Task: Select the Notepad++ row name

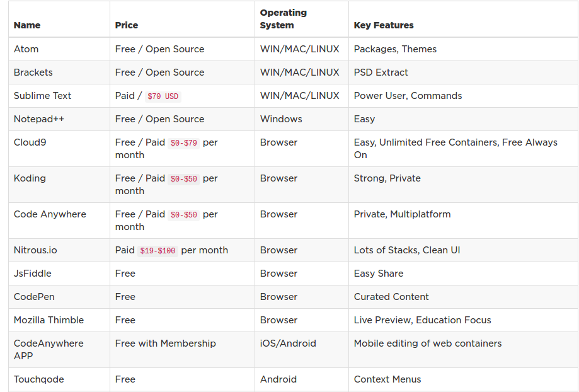Action: 39,119
